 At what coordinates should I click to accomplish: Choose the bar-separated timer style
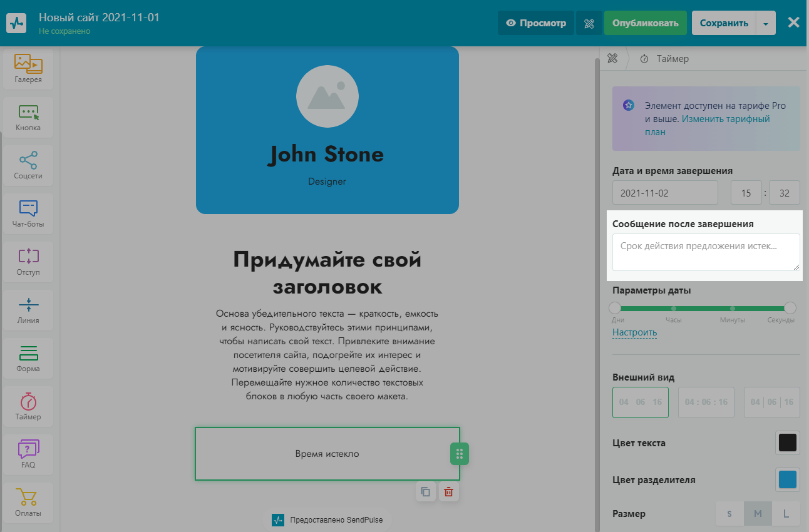(x=771, y=402)
